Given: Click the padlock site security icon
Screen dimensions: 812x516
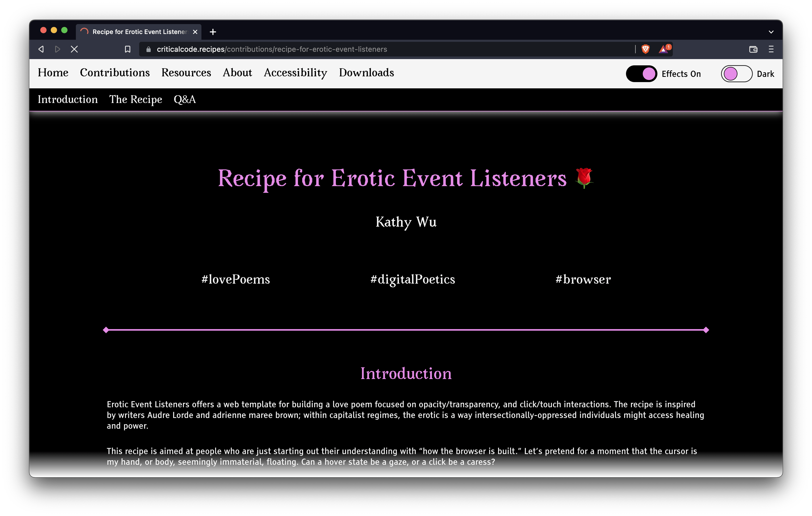Looking at the screenshot, I should coord(148,49).
